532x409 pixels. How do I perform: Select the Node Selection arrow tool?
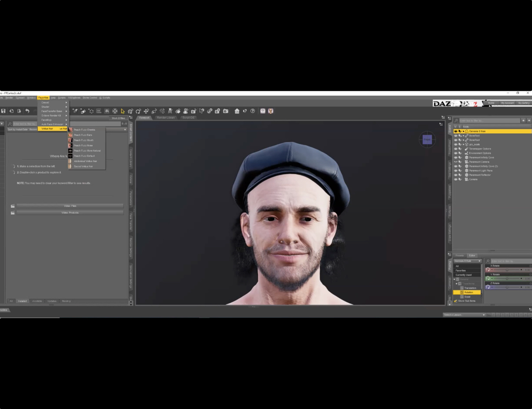(x=122, y=111)
